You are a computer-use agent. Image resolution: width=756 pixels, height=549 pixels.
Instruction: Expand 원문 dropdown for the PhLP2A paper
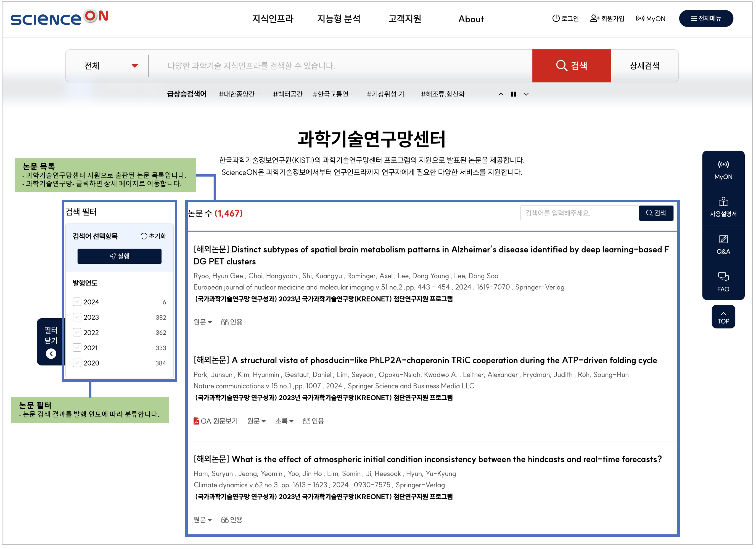coord(256,422)
